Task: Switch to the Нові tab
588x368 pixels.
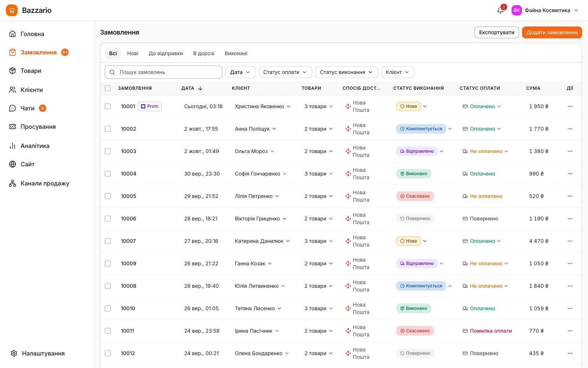Action: 133,53
